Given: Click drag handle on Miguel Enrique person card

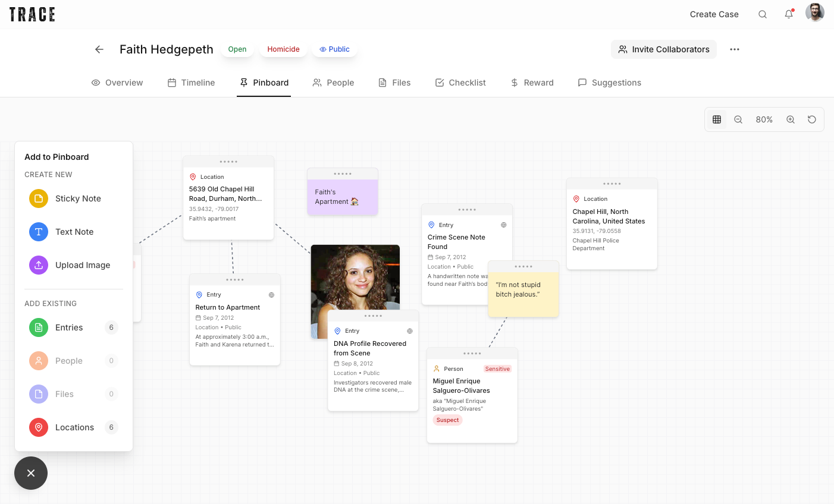Looking at the screenshot, I should point(472,354).
